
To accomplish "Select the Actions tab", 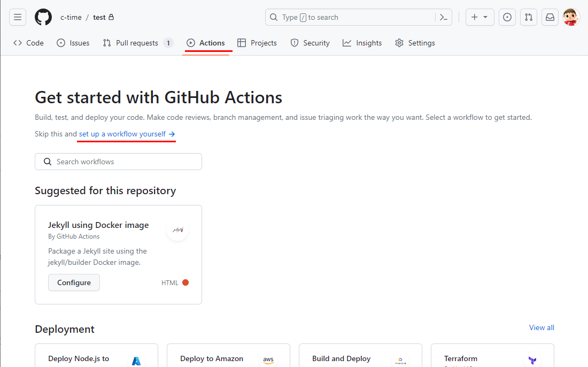I will coord(206,43).
